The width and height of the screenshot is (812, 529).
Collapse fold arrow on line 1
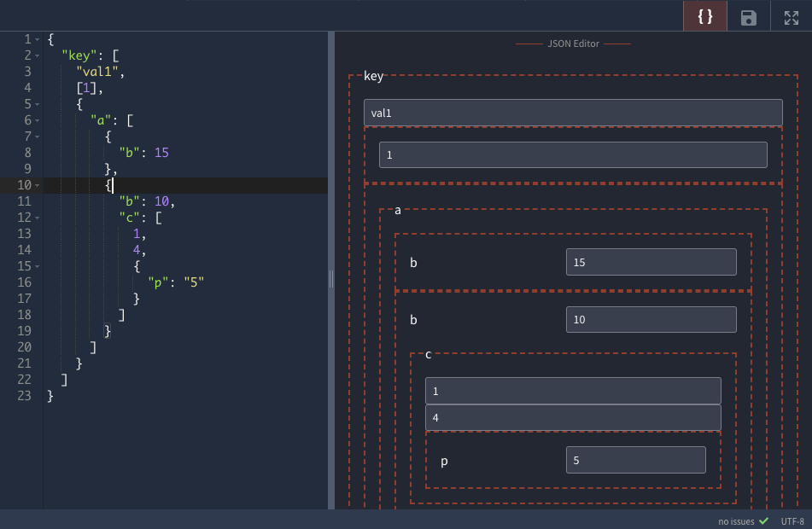pyautogui.click(x=38, y=39)
